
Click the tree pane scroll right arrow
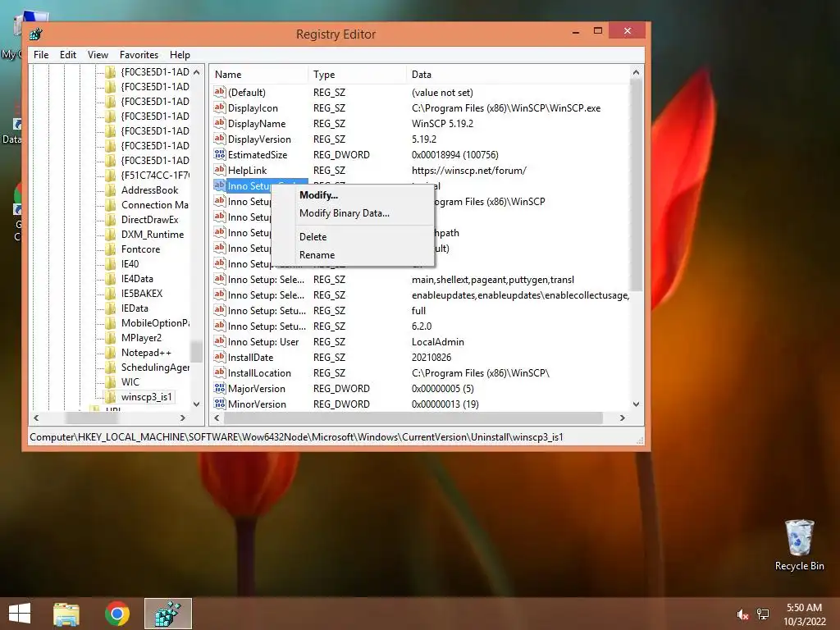pyautogui.click(x=183, y=418)
